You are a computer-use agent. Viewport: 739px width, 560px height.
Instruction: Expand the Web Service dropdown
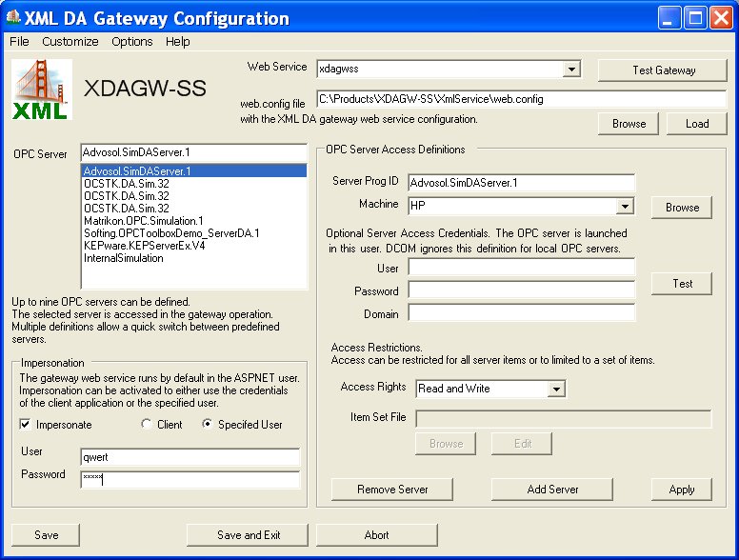(x=571, y=70)
